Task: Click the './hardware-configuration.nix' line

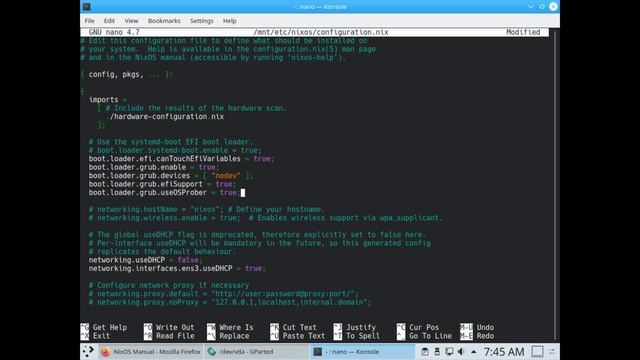Action: pos(165,117)
